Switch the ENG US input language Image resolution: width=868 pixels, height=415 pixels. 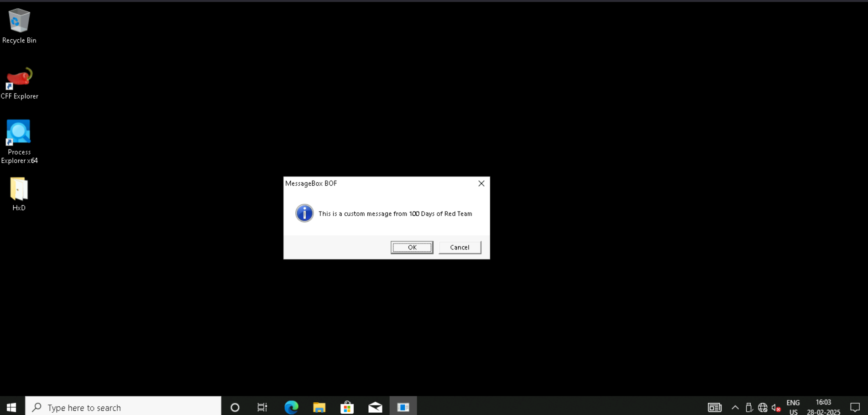coord(793,407)
